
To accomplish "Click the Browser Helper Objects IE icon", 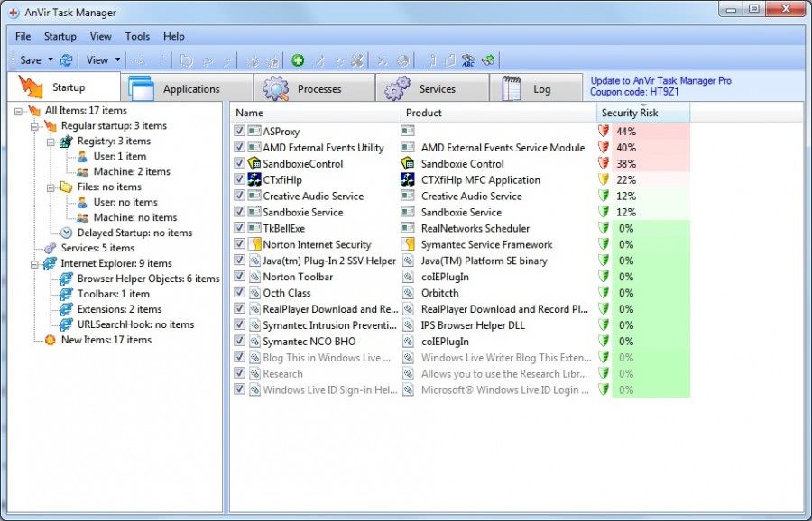I will pyautogui.click(x=66, y=279).
